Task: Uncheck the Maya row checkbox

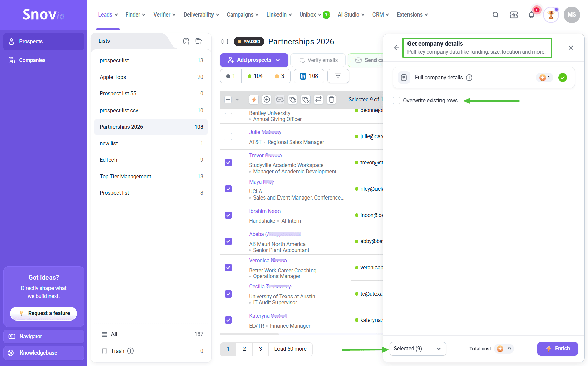Action: tap(228, 189)
